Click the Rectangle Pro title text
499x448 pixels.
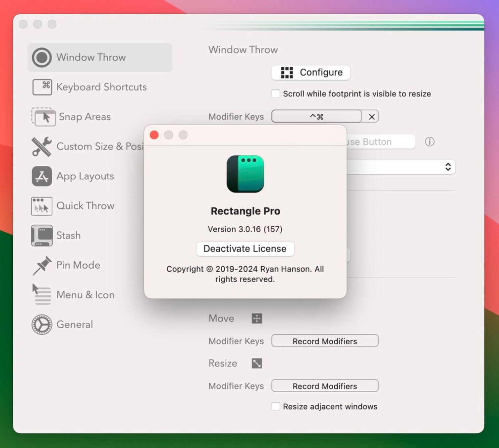click(x=245, y=211)
